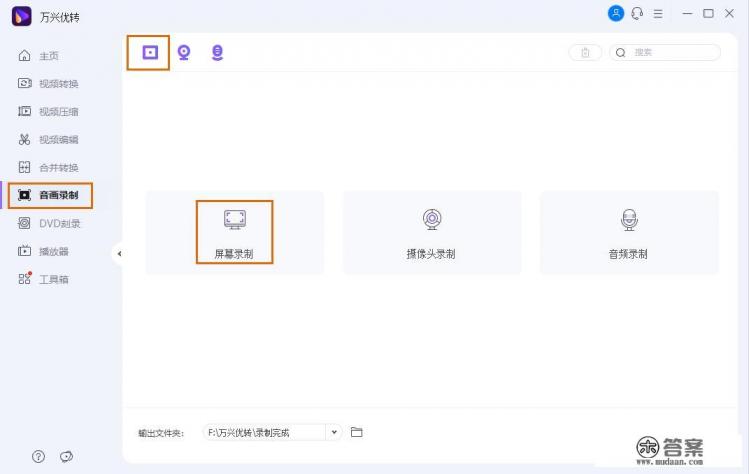Open the hamburger main menu
749x474 pixels.
point(658,14)
